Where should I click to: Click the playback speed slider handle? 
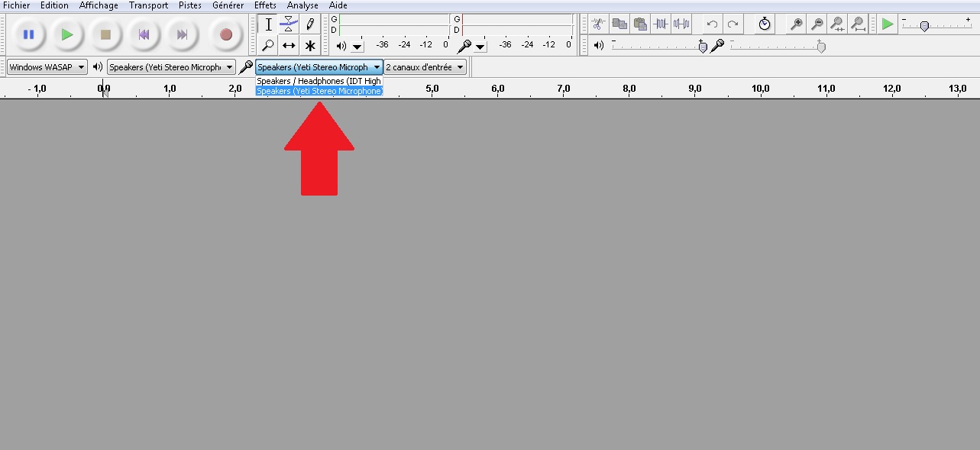click(x=924, y=26)
